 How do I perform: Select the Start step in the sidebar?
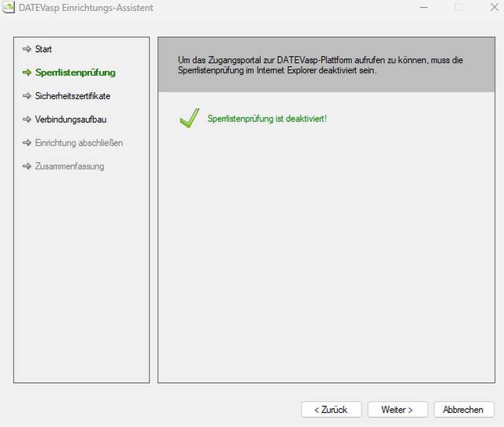[43, 49]
